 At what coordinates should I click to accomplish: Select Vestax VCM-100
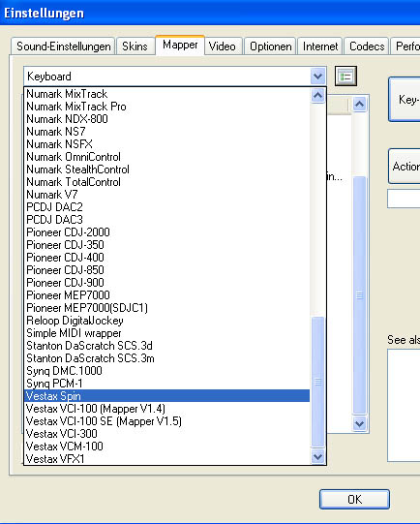166,447
